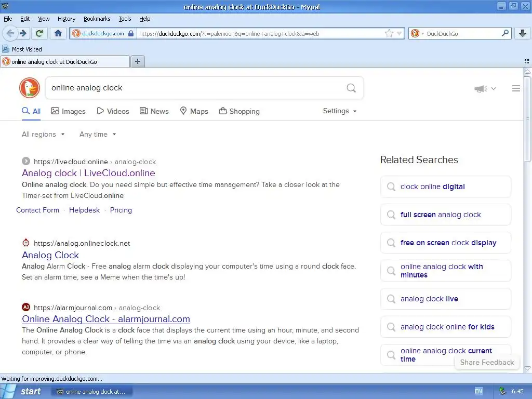
Task: Open the megaphone announcements icon
Action: point(481,89)
